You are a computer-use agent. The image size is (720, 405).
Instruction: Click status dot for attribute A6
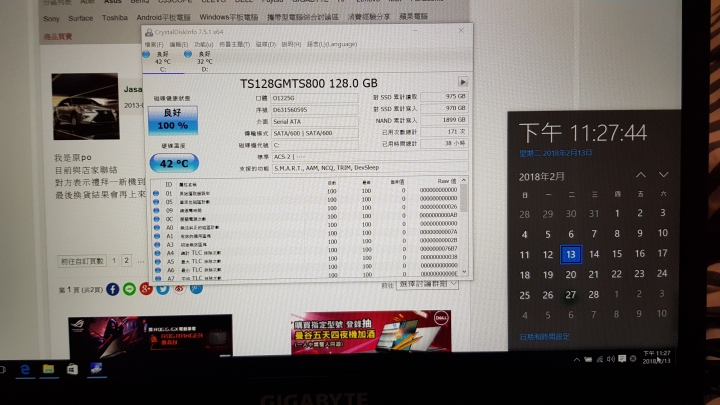tap(158, 270)
